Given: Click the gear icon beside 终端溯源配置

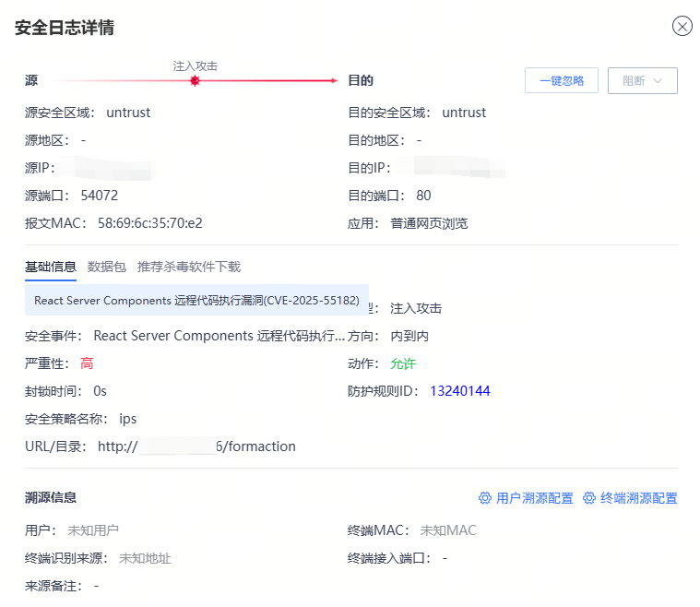Looking at the screenshot, I should 588,498.
